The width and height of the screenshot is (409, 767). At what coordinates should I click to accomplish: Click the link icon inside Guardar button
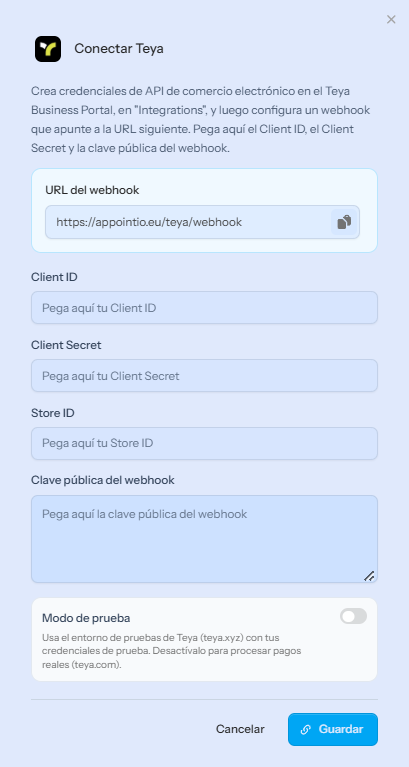306,729
